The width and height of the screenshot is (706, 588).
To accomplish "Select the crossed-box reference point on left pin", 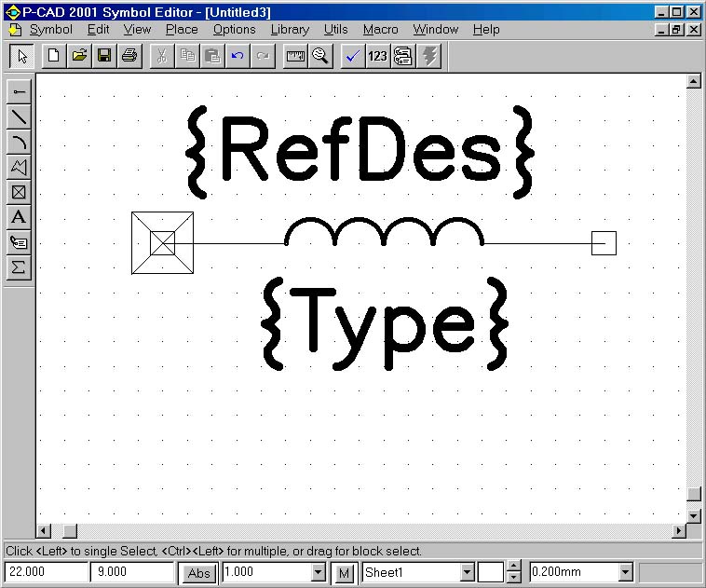I will pyautogui.click(x=163, y=243).
